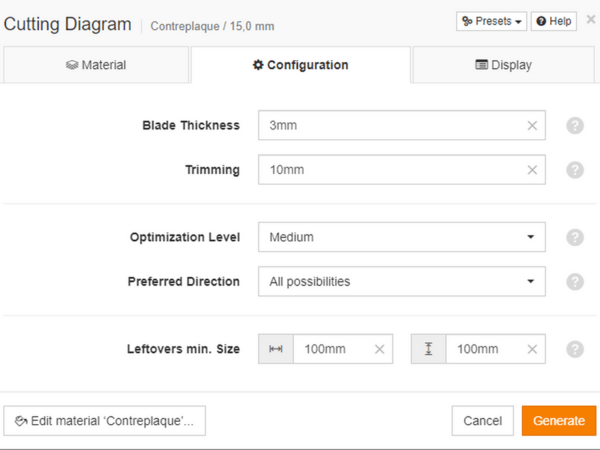Show help for Trimming setting
This screenshot has width=600, height=450.
point(575,170)
